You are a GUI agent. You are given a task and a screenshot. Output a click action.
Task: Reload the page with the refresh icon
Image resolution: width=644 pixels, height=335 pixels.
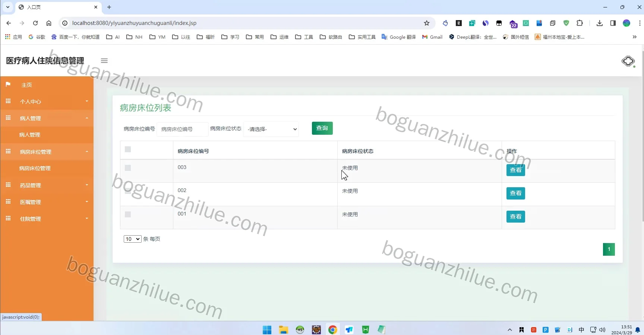click(x=35, y=23)
